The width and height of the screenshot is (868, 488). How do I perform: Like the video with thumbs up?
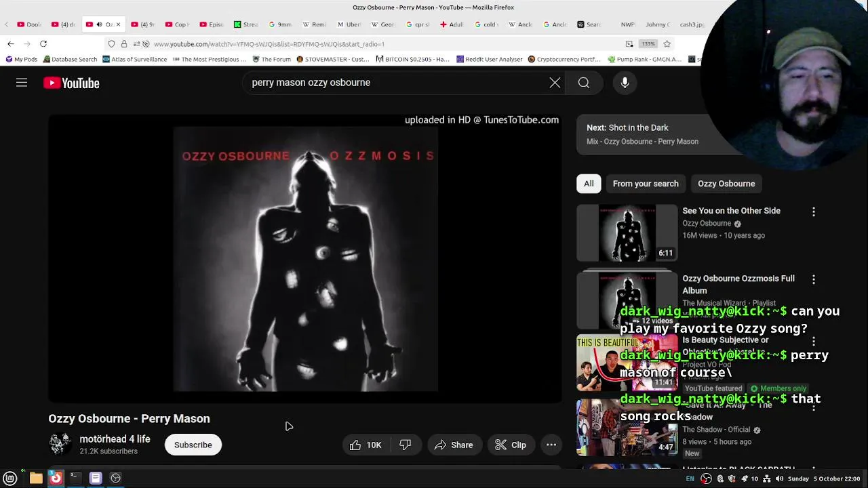click(x=366, y=445)
